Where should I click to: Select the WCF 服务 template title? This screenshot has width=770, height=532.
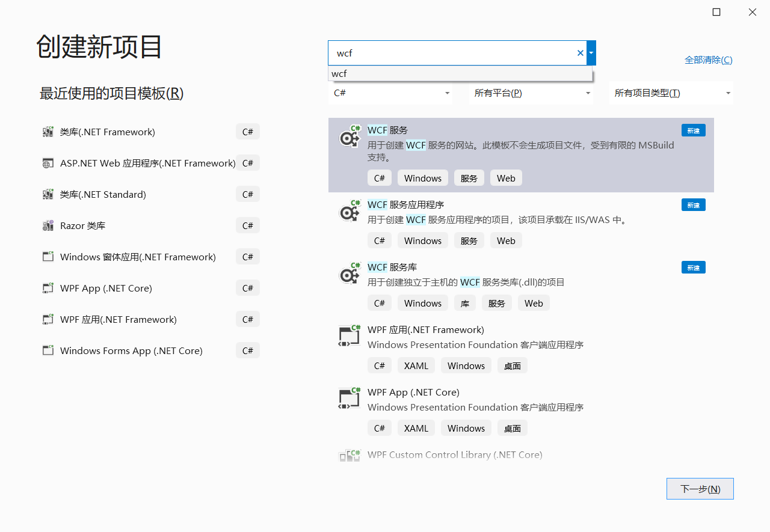388,130
